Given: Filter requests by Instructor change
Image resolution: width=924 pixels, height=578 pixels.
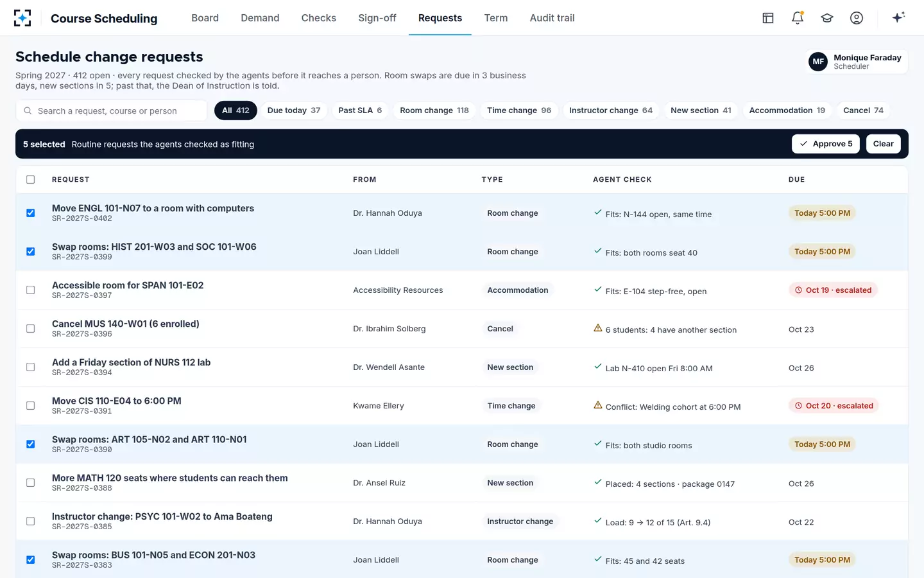Looking at the screenshot, I should [611, 110].
